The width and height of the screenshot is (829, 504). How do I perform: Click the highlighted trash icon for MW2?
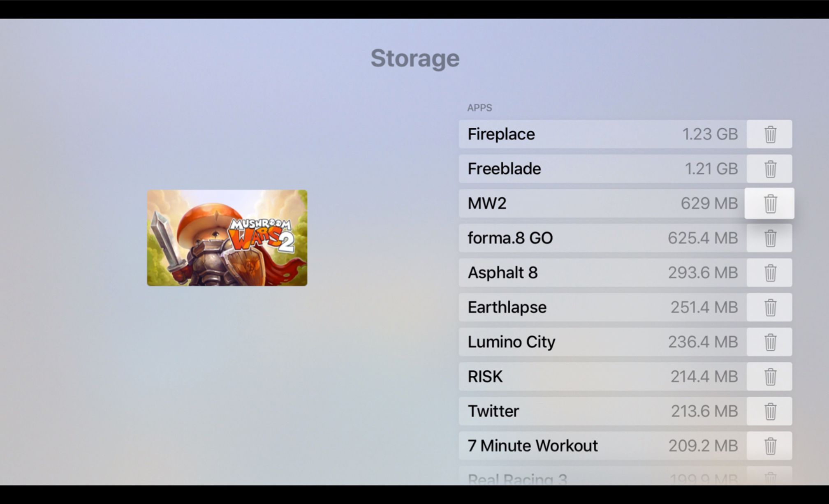769,203
